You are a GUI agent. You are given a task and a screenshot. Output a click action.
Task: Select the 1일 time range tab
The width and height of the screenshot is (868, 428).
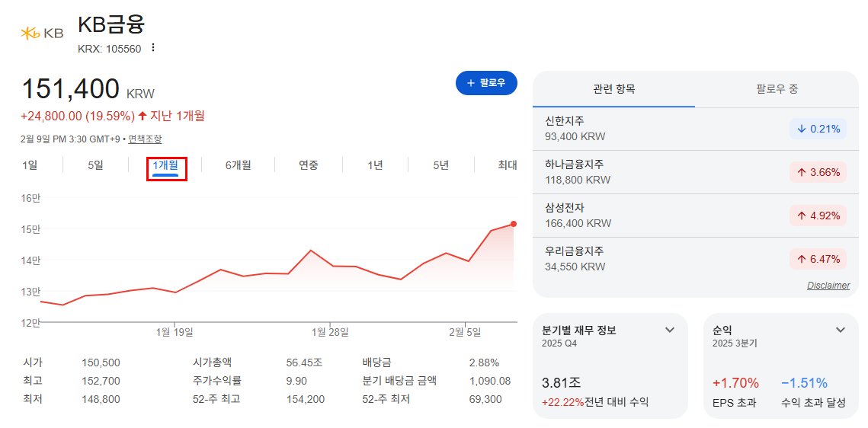[x=30, y=164]
